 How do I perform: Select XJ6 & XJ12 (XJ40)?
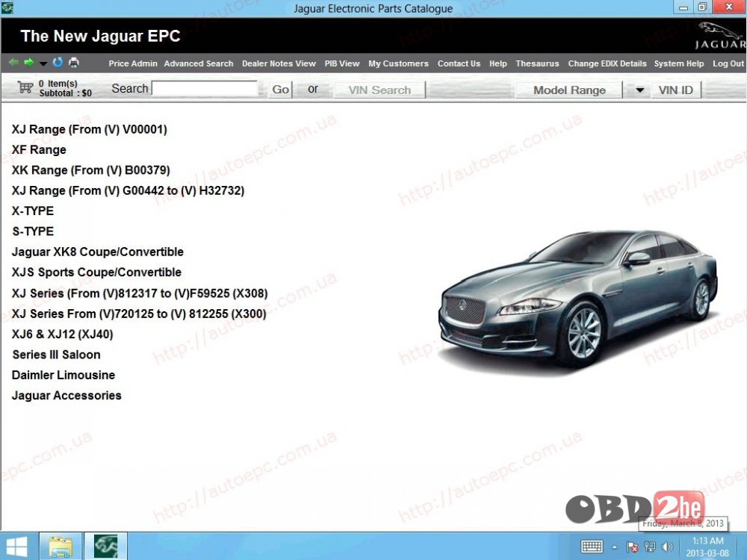[x=63, y=335]
